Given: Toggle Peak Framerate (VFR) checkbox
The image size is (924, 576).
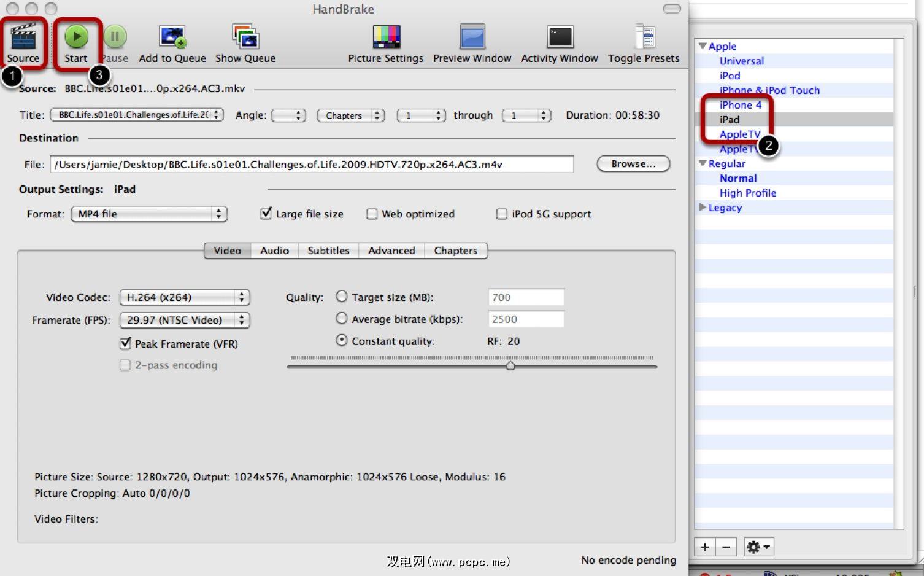Looking at the screenshot, I should (x=125, y=343).
